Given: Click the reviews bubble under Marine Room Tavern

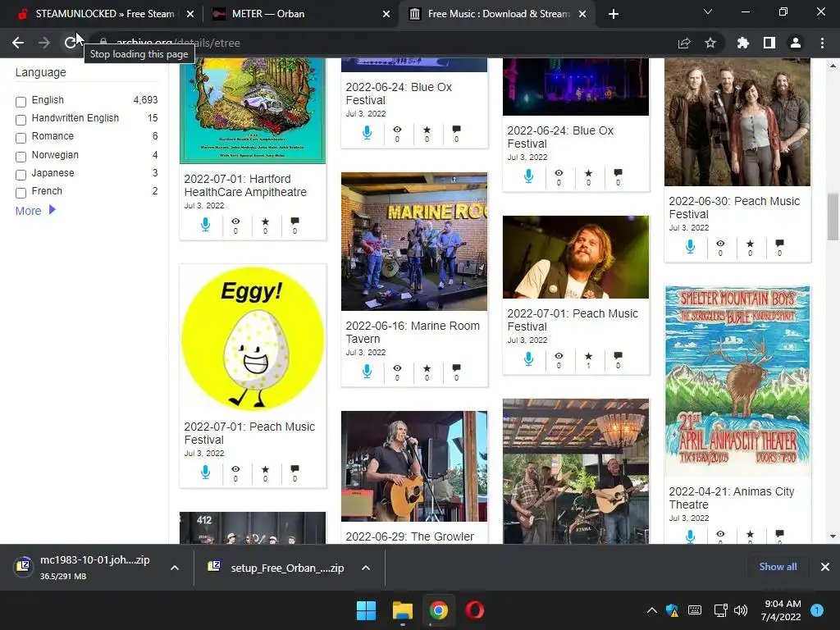Looking at the screenshot, I should [x=456, y=368].
